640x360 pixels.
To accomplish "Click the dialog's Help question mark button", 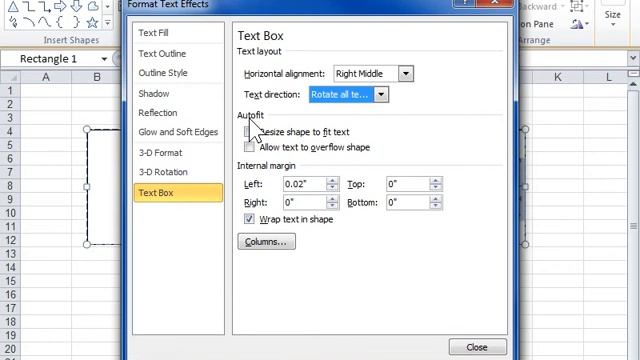I will pos(464,3).
